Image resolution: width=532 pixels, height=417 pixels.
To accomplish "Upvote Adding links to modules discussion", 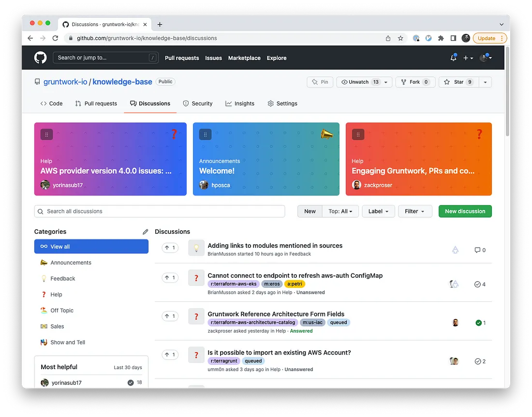I will click(170, 248).
